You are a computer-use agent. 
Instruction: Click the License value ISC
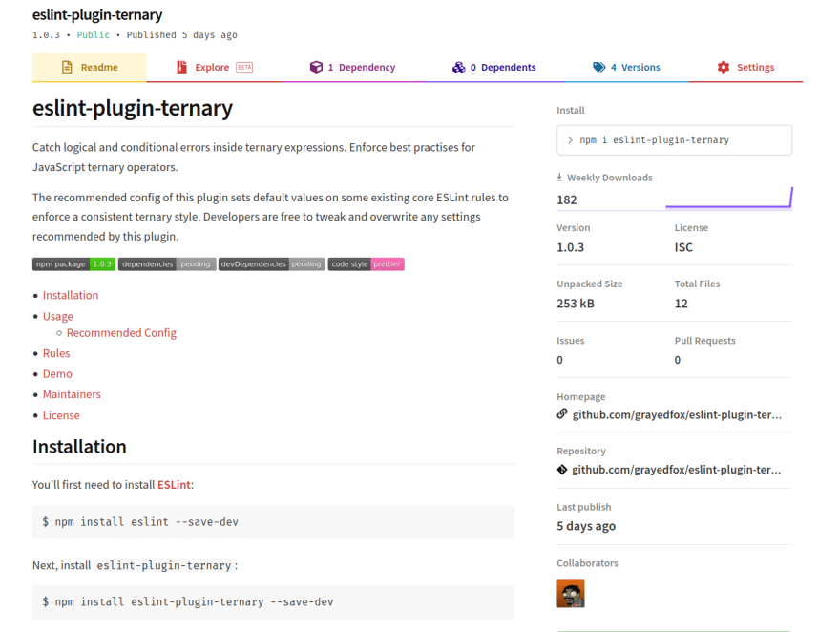683,247
